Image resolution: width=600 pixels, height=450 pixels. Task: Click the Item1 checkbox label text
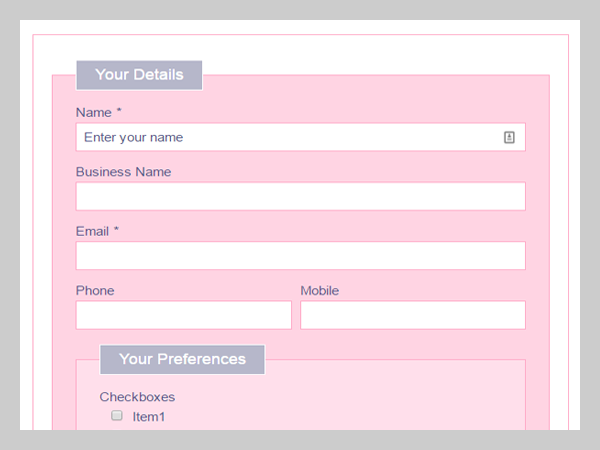(148, 416)
